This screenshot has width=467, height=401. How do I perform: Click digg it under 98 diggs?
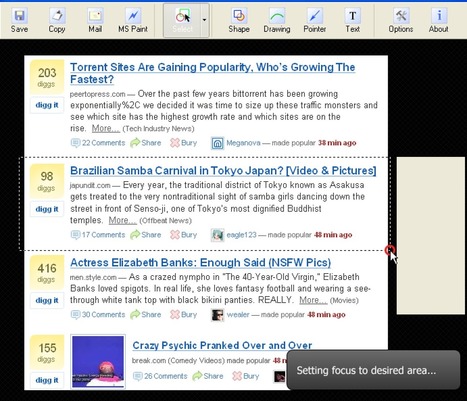point(47,209)
